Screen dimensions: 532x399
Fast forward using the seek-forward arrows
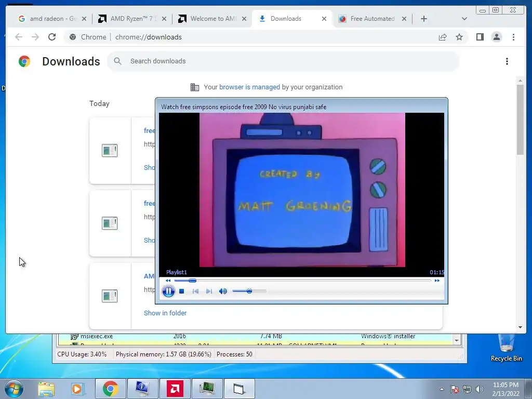[x=437, y=281]
